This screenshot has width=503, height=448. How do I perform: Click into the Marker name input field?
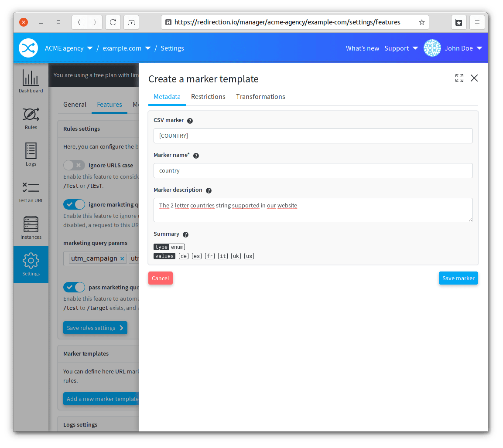pyautogui.click(x=313, y=171)
